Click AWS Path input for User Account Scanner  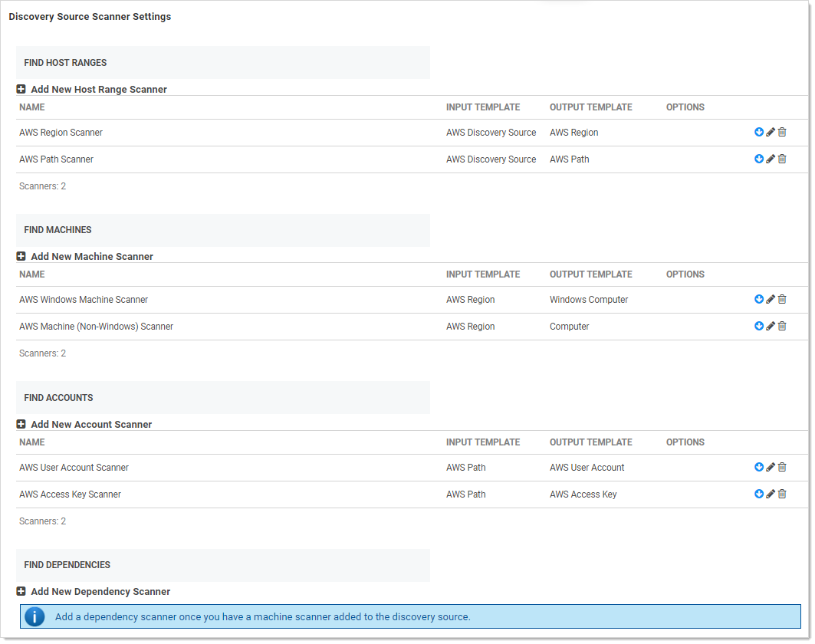[465, 468]
